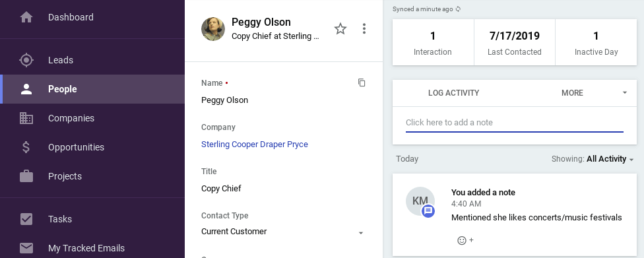
Task: Click the 'You added a note' heading
Action: coord(483,192)
